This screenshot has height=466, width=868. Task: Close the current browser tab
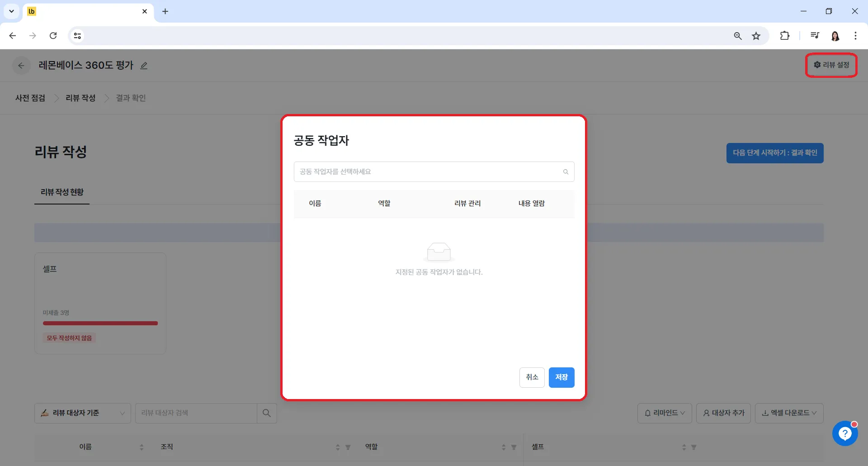145,11
